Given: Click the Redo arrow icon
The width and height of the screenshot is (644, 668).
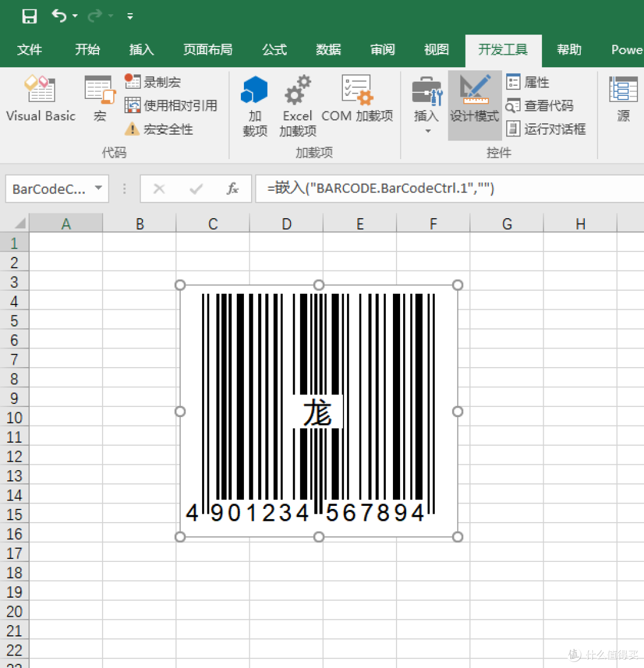Looking at the screenshot, I should (95, 15).
